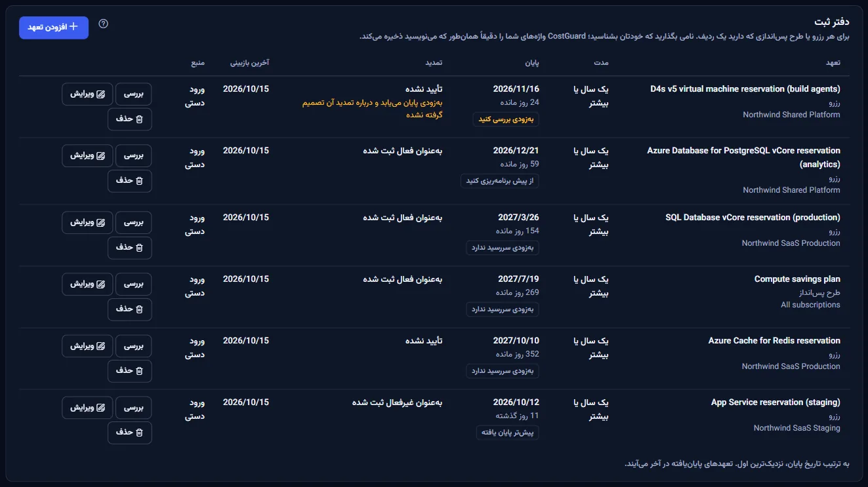Click the orange renewal warning text
The height and width of the screenshot is (487, 868).
(373, 109)
